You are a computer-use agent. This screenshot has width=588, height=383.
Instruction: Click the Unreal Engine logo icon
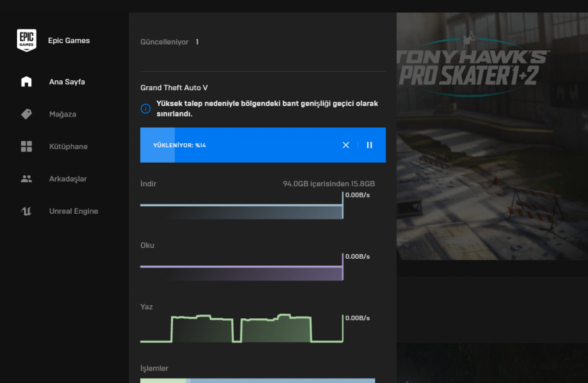coord(26,211)
